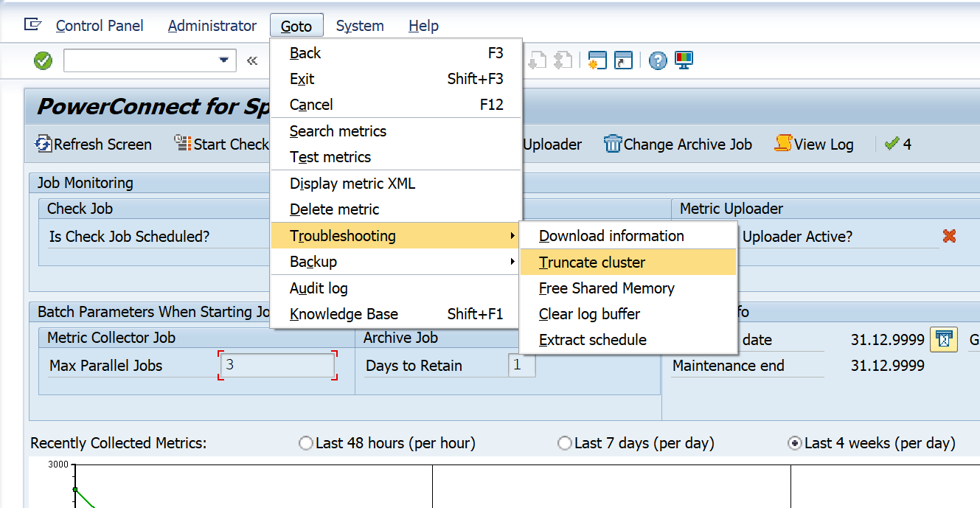Click the license icon beside the 31.12.9999 date
The height and width of the screenshot is (508, 980).
tap(943, 340)
